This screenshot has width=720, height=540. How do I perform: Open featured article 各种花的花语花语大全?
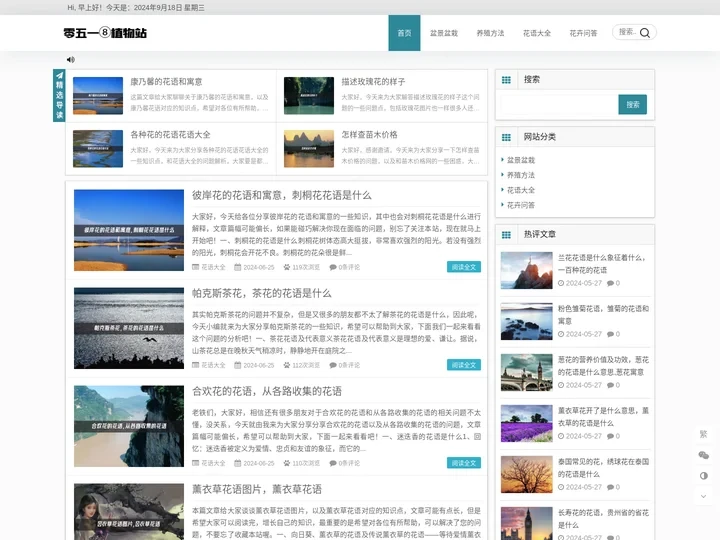(x=170, y=135)
